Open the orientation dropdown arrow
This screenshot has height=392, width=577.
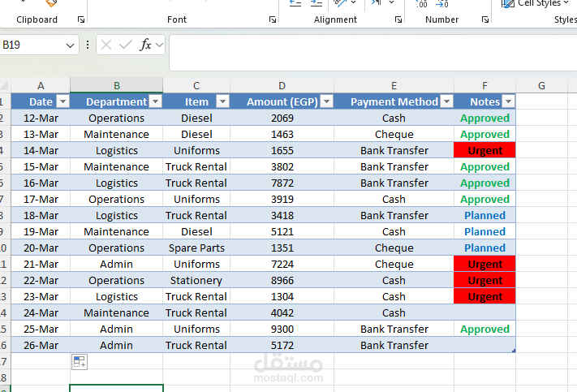[x=353, y=3]
